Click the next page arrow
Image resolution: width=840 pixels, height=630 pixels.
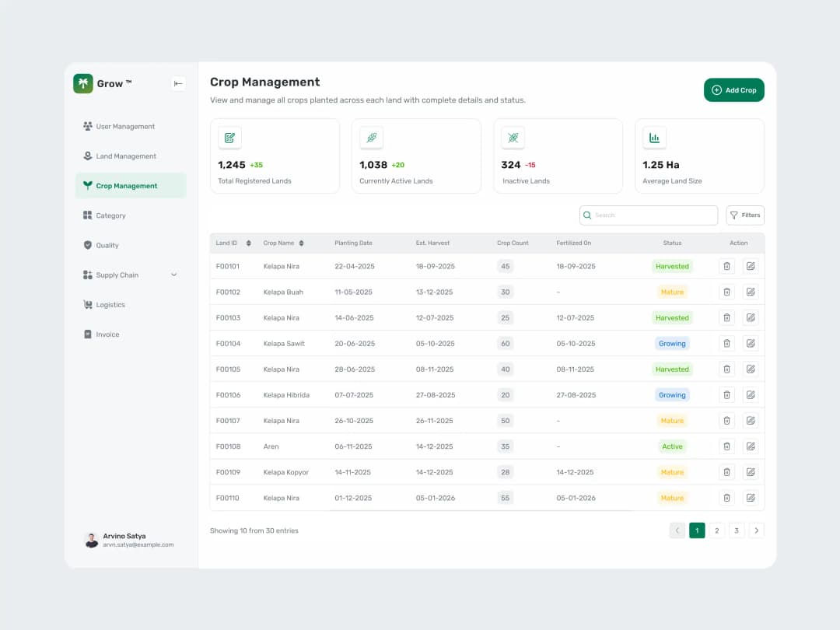click(x=757, y=530)
